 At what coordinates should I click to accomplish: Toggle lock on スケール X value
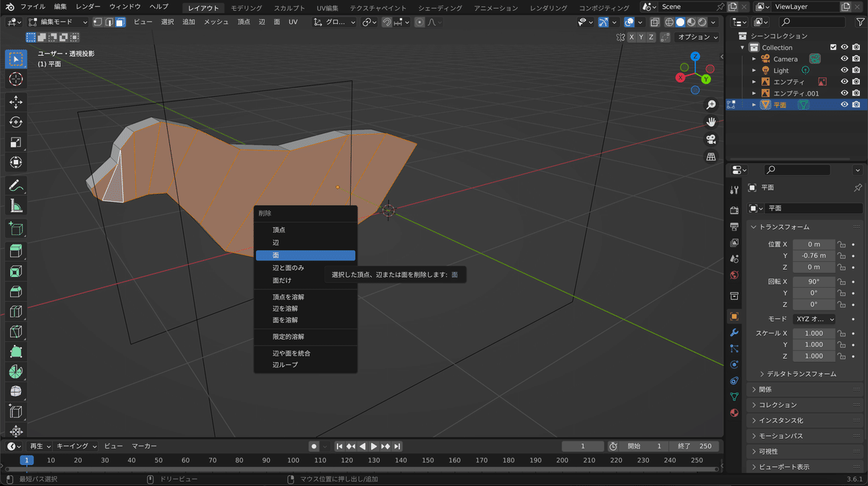(x=842, y=333)
